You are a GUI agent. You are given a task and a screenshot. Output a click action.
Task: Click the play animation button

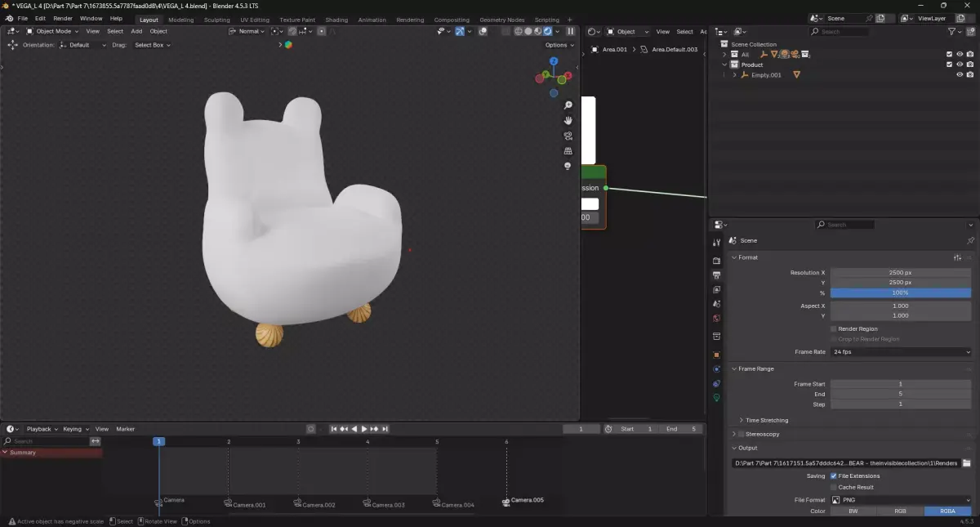[x=364, y=429]
